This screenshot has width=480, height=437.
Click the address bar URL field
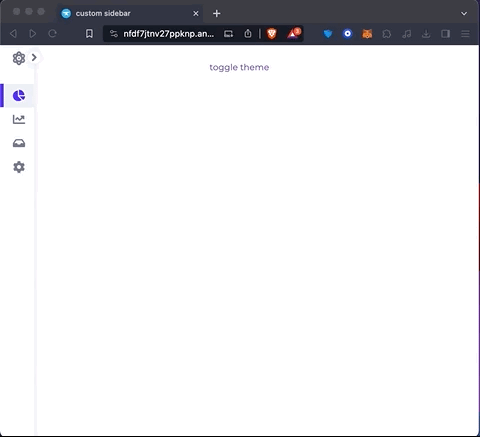[x=168, y=34]
